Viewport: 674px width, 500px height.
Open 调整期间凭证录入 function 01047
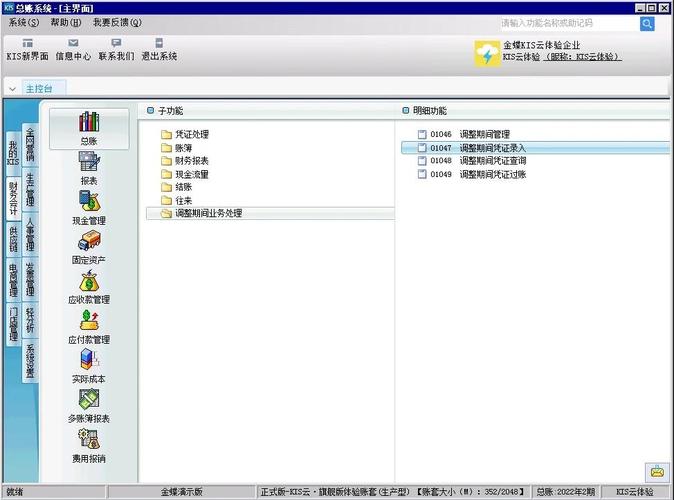point(491,147)
